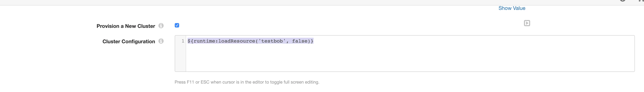Click on runtime:loadResource function name
Image resolution: width=644 pixels, height=92 pixels.
[224, 41]
